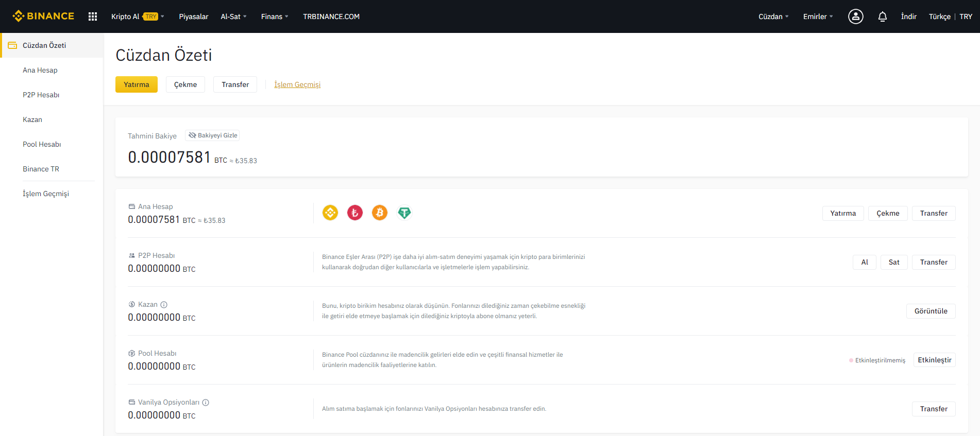Click the Cüzdan Özeti page heading
The image size is (980, 436).
click(x=164, y=55)
